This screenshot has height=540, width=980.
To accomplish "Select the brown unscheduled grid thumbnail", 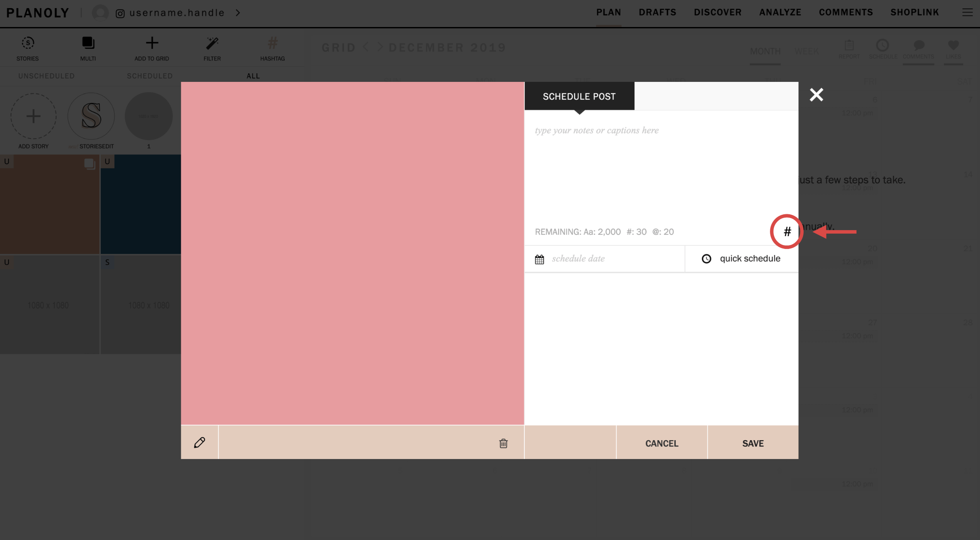I will (50, 204).
